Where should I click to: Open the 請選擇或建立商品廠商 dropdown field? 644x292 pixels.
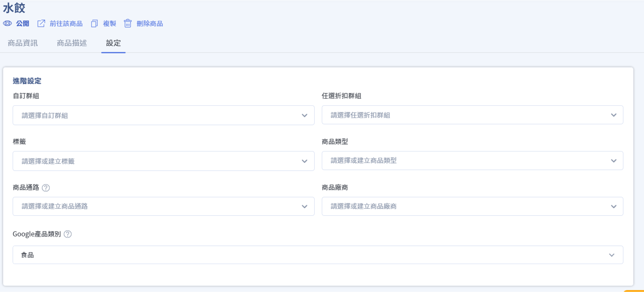coord(472,206)
